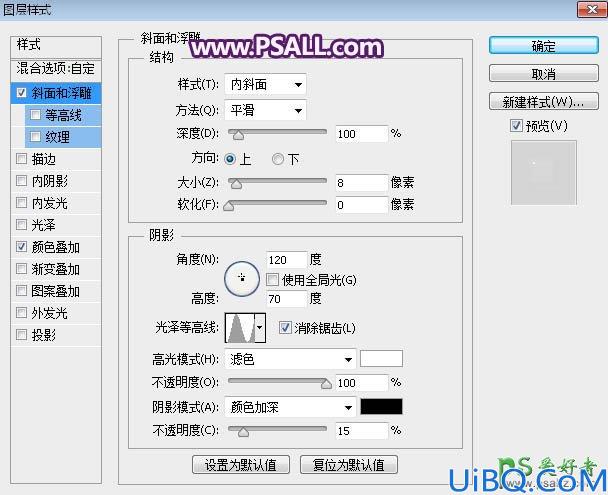Close the 图层样式 dialog window
The image size is (608, 495).
point(592,9)
